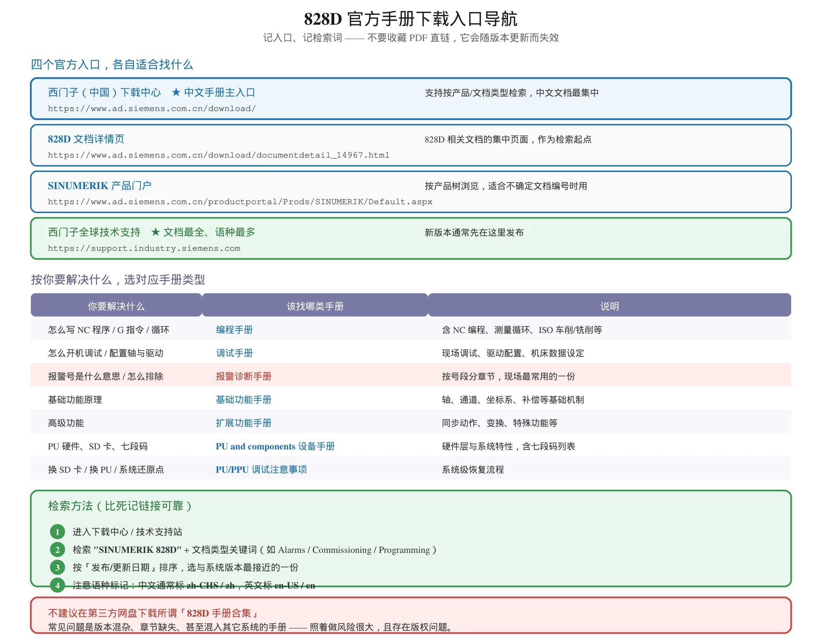Click the 怎么开机调试 / 配置轴与驱动 cell

tap(105, 353)
